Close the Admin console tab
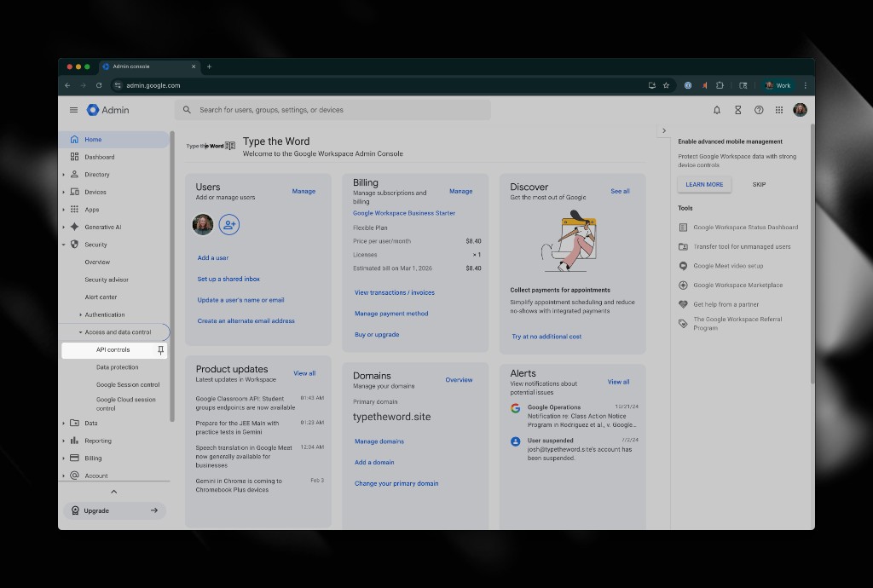The height and width of the screenshot is (588, 873). [x=194, y=66]
